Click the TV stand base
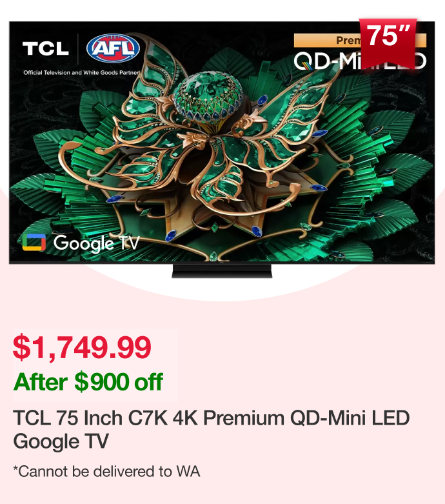This screenshot has width=445, height=504. point(222,271)
